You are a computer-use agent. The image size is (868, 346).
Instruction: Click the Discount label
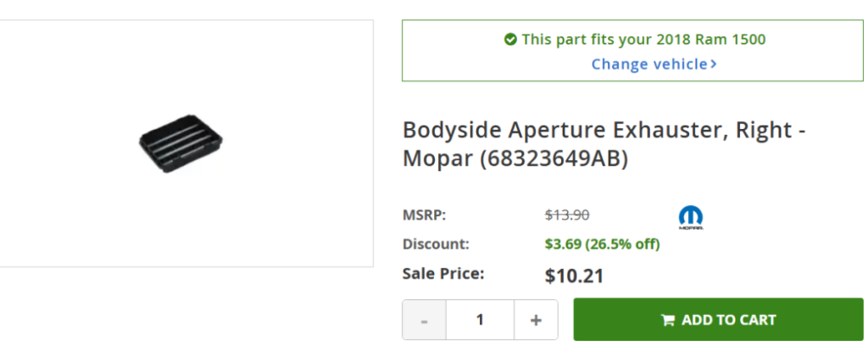436,244
